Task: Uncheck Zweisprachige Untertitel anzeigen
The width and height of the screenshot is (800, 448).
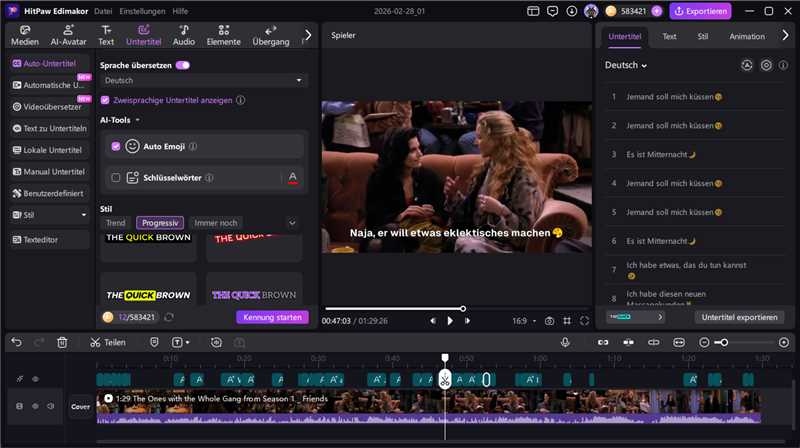Action: 105,101
